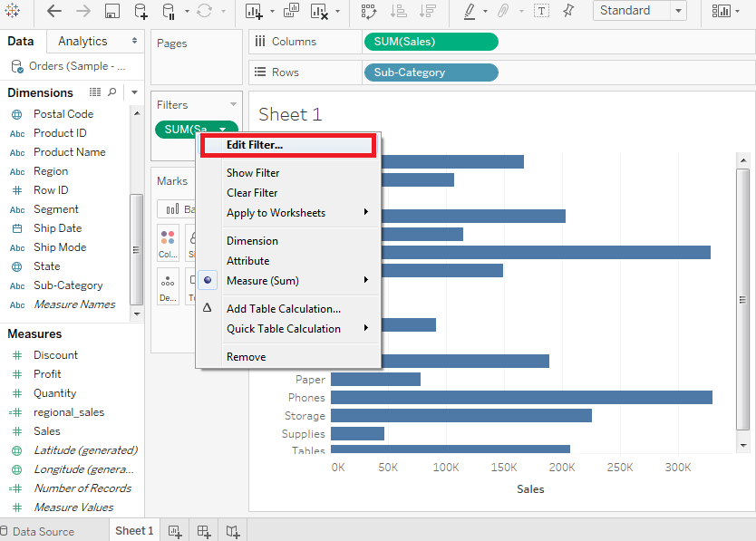The width and height of the screenshot is (756, 541).
Task: Click the Save icon in toolbar
Action: click(x=111, y=11)
